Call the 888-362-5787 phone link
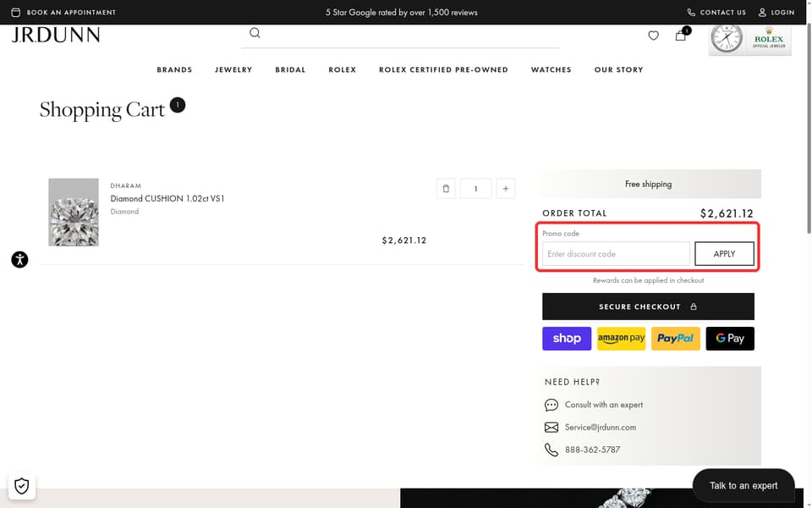Viewport: 812px width, 508px height. pyautogui.click(x=592, y=450)
